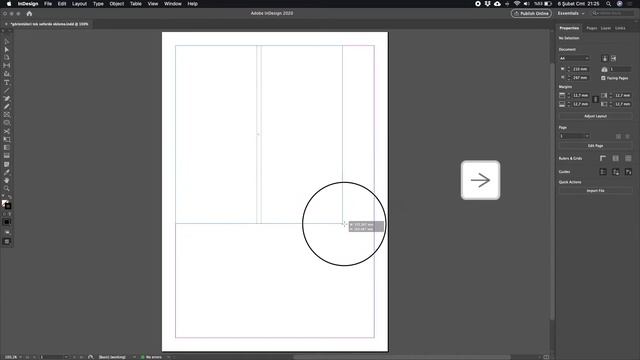Screen dimensions: 640x360
Task: Select the Hand tool
Action: click(7, 180)
